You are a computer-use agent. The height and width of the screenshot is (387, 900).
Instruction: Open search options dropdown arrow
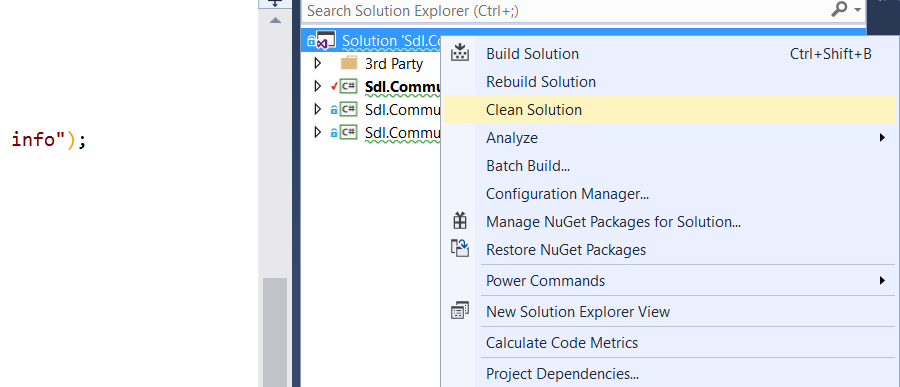point(858,10)
